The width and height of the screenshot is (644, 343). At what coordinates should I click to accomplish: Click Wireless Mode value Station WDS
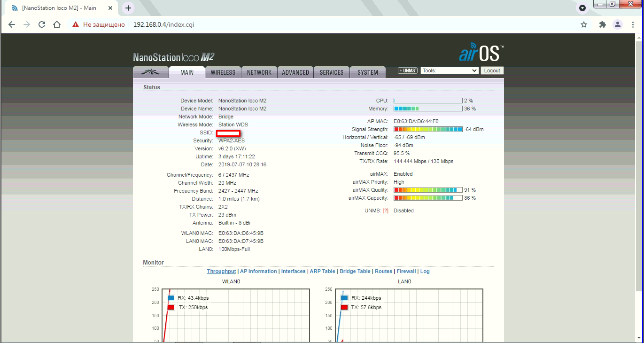point(233,125)
